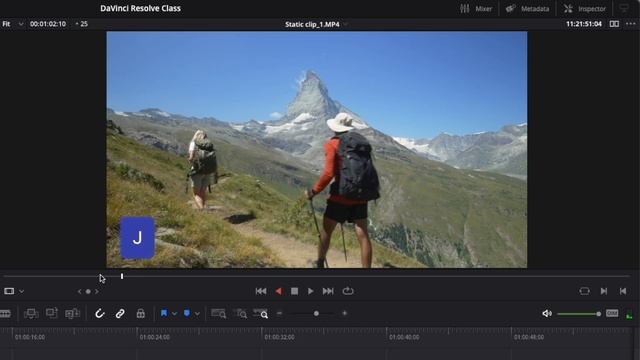Open viewer overlay mode icon
640x360 pixels.
pos(9,291)
